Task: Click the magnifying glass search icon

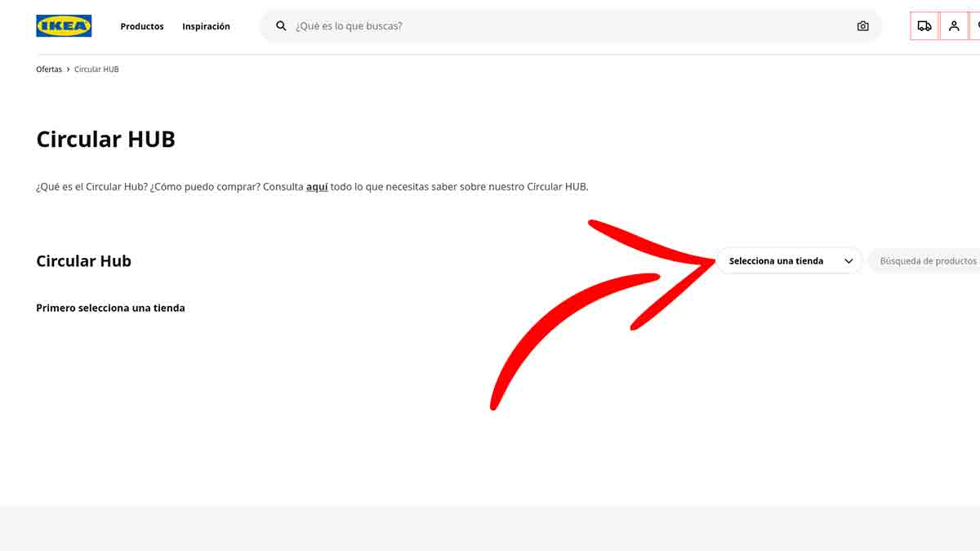Action: click(x=281, y=26)
